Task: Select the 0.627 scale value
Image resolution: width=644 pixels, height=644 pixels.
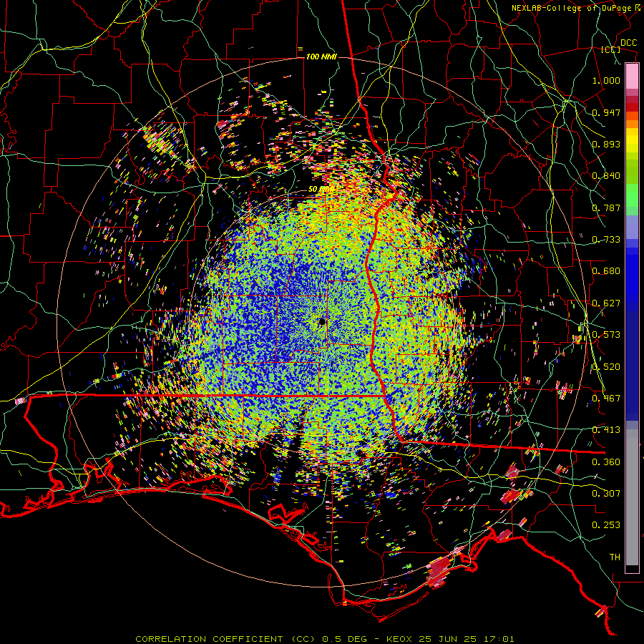Action: [x=606, y=303]
